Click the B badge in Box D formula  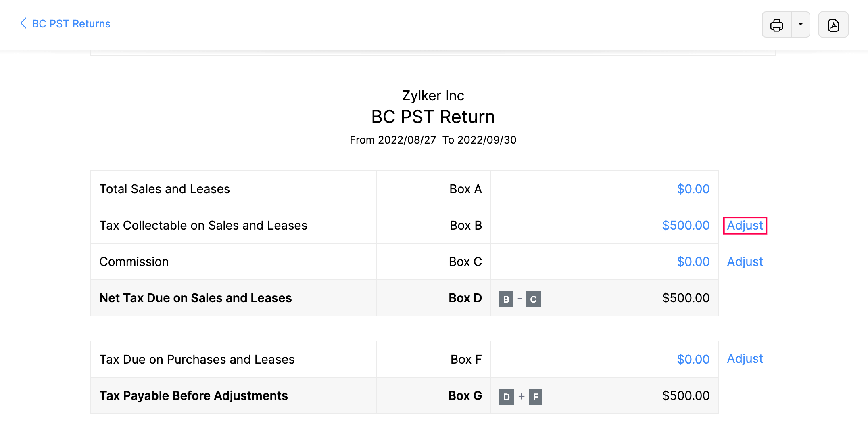pyautogui.click(x=506, y=299)
